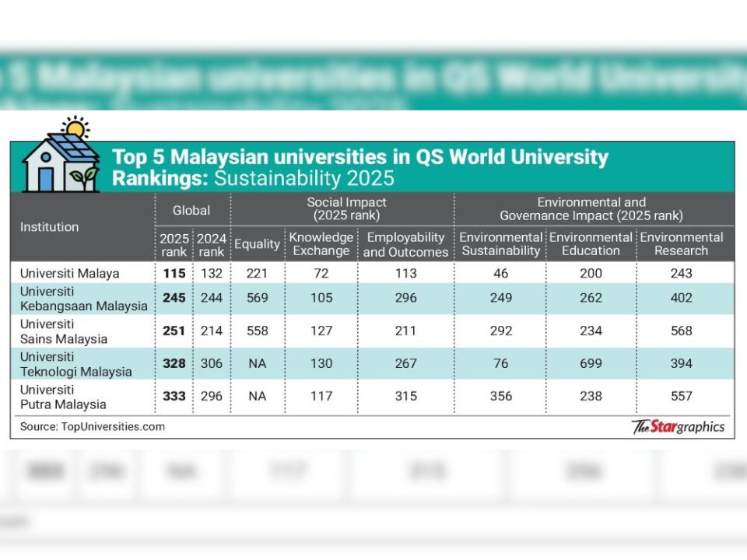Click Universiti Teknologi Malaysia's Employability value '267'
This screenshot has width=747, height=560.
(406, 364)
